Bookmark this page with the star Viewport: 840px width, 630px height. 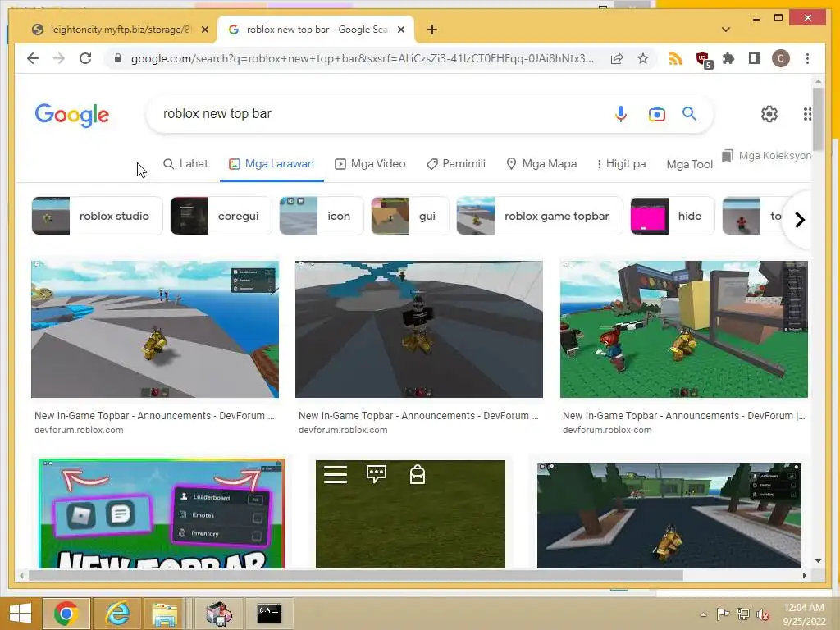click(643, 58)
